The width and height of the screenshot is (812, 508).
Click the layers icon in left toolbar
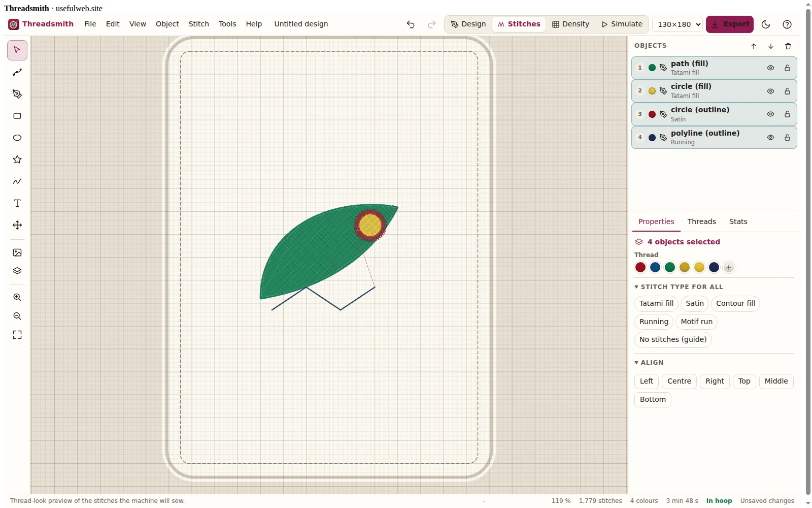point(17,271)
